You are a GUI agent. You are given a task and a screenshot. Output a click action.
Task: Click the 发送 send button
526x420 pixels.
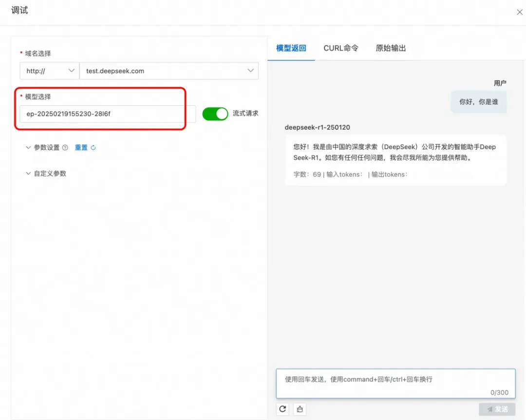click(x=497, y=409)
